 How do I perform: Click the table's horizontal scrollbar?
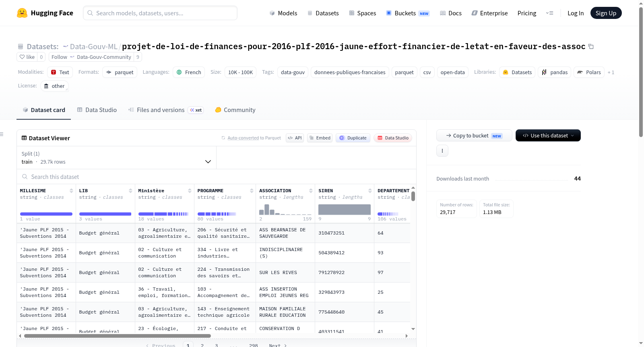[118, 336]
